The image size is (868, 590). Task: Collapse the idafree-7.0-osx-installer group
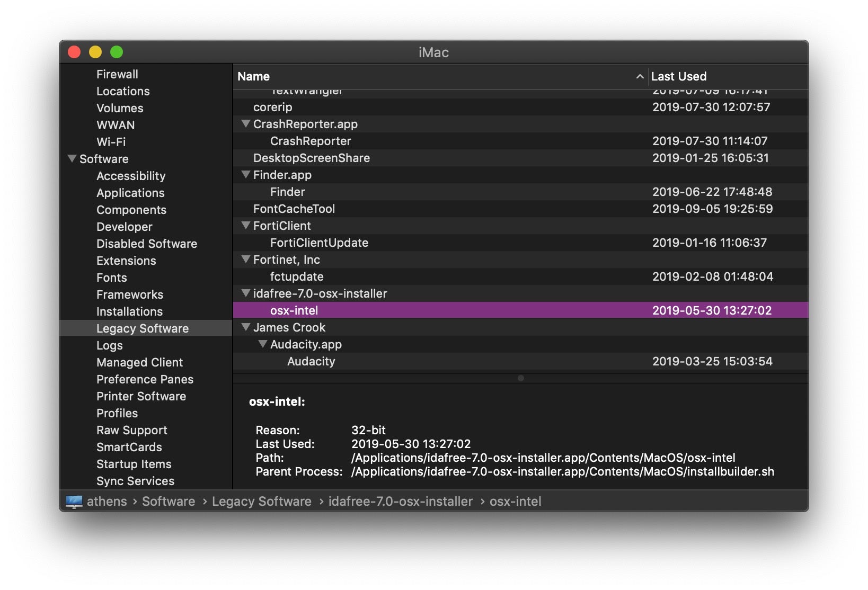tap(245, 293)
